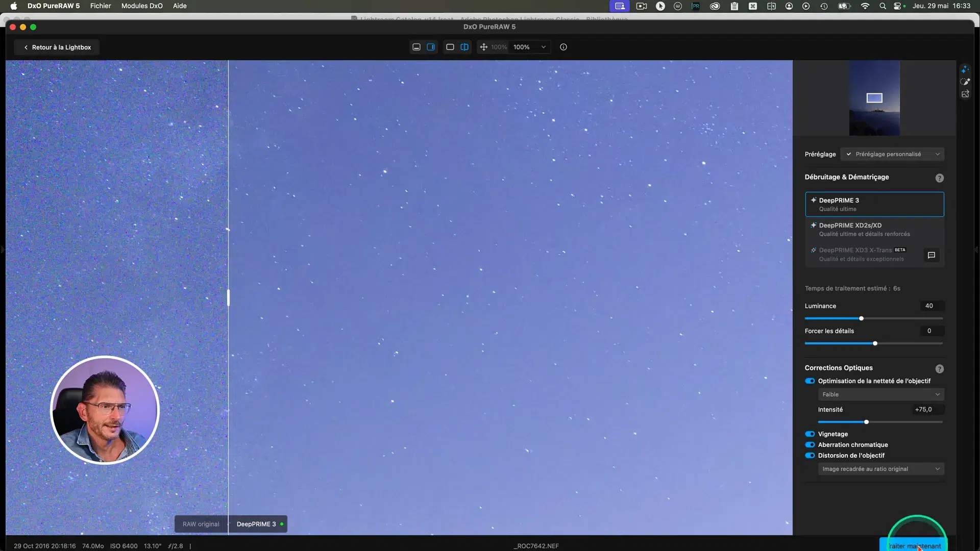Click ISO 6400 in status bar
This screenshot has height=551, width=980.
click(124, 546)
